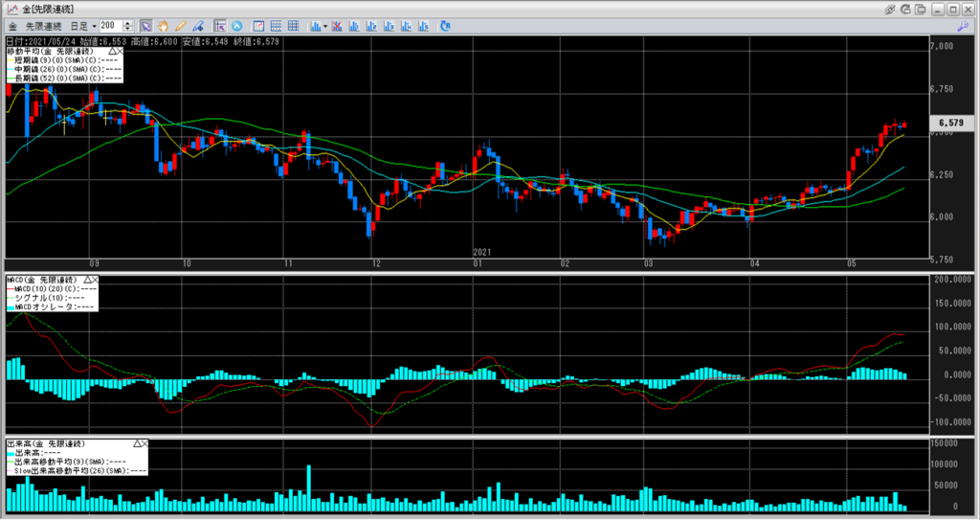Screen dimensions: 980x520
Task: Click the bar count spinner arrows
Action: tap(127, 25)
